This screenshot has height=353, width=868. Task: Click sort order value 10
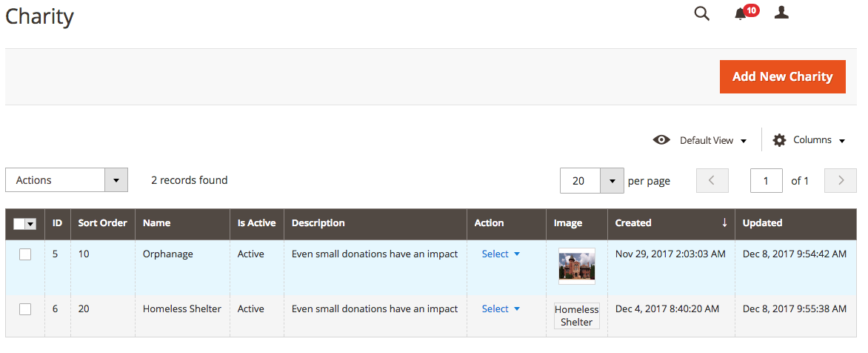84,254
